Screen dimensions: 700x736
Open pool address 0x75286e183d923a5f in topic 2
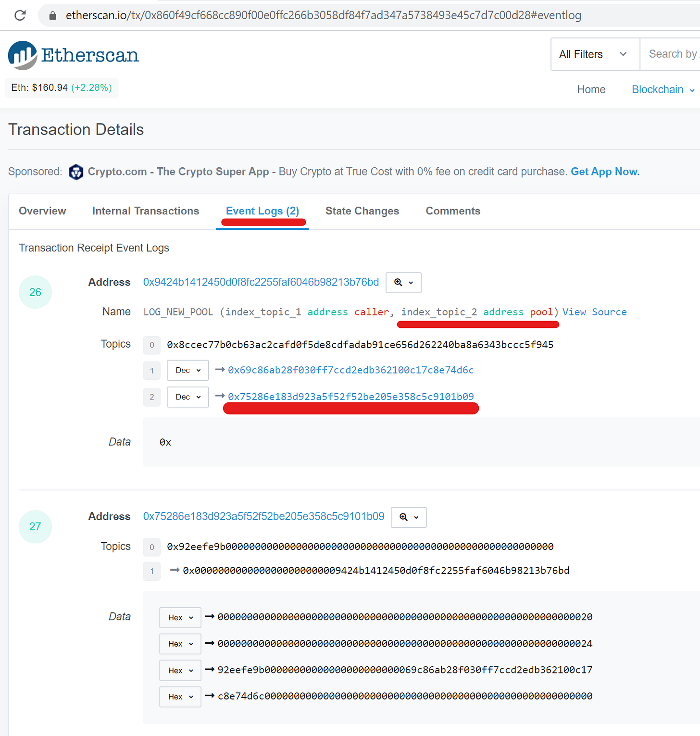point(351,397)
